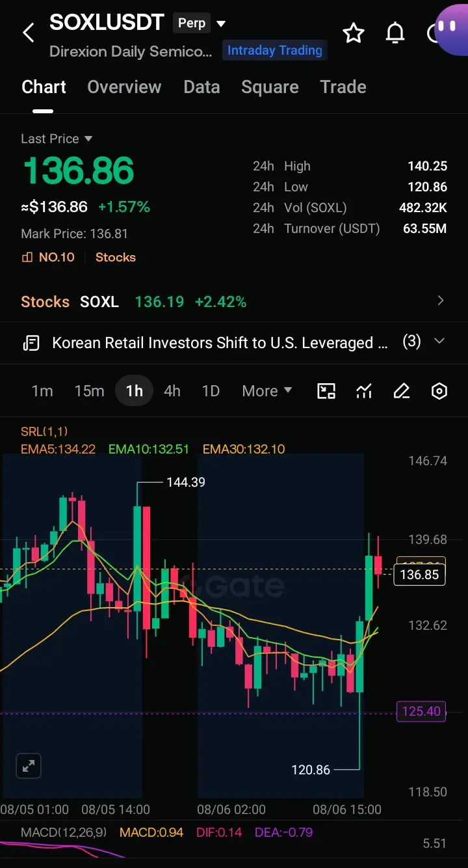Tap the large 136.86 last price
The image size is (468, 868).
point(78,171)
